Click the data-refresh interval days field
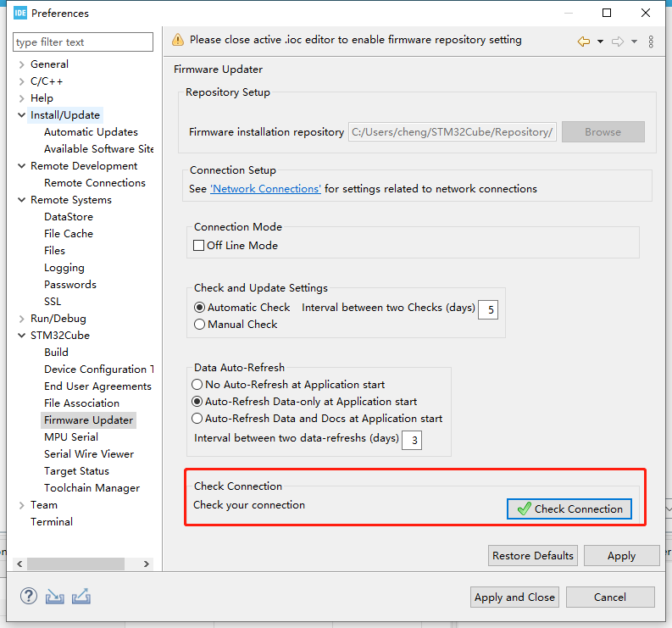Screen dimensions: 672x628 click(x=412, y=440)
